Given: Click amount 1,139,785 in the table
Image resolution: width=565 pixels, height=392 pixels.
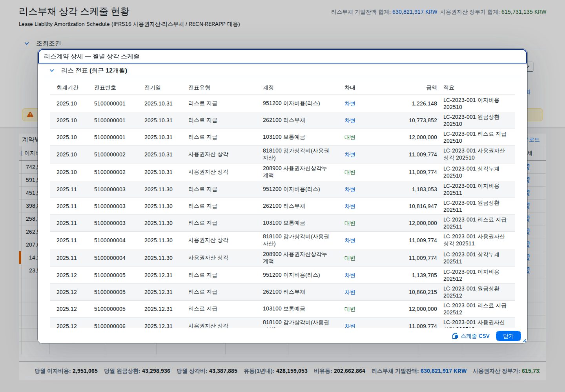Looking at the screenshot, I should click(425, 275).
